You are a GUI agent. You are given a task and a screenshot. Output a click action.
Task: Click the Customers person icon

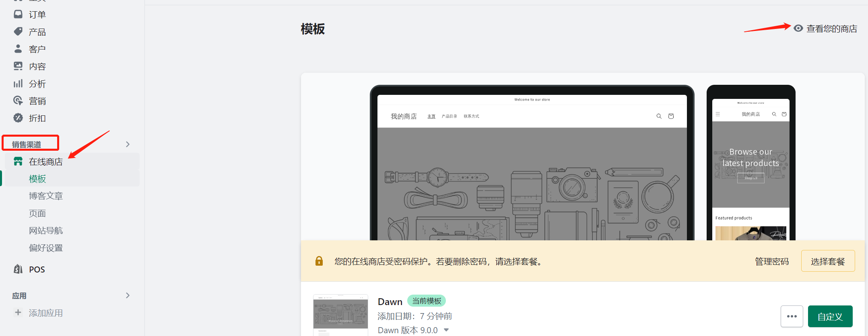tap(18, 49)
